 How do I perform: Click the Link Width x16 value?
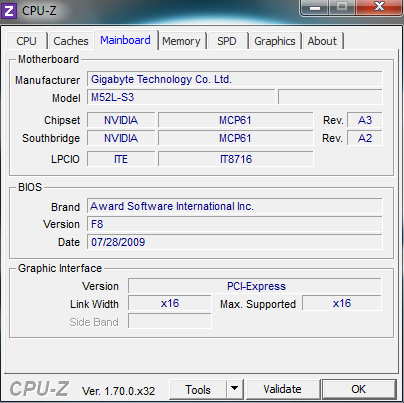coord(170,303)
